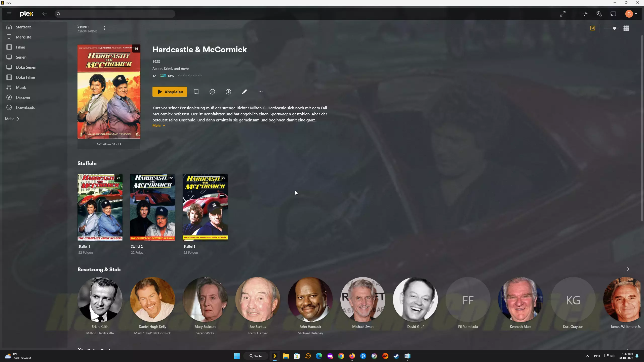The image size is (644, 362).
Task: Enter fullscreen with the expand arrows icon
Action: click(x=563, y=14)
